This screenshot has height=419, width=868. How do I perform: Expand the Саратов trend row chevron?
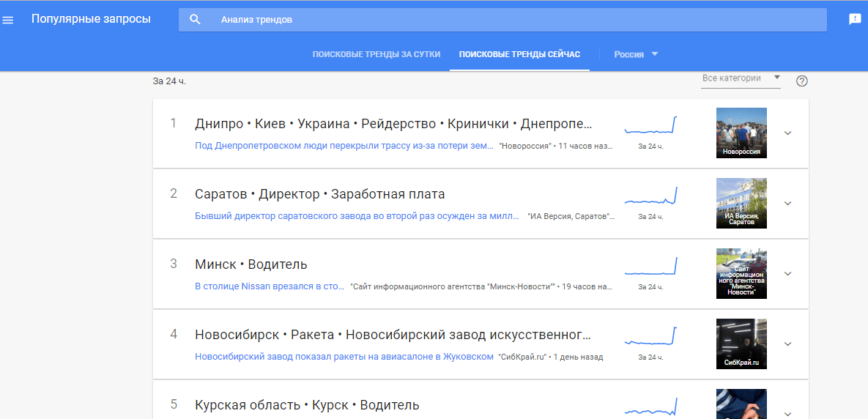(787, 204)
